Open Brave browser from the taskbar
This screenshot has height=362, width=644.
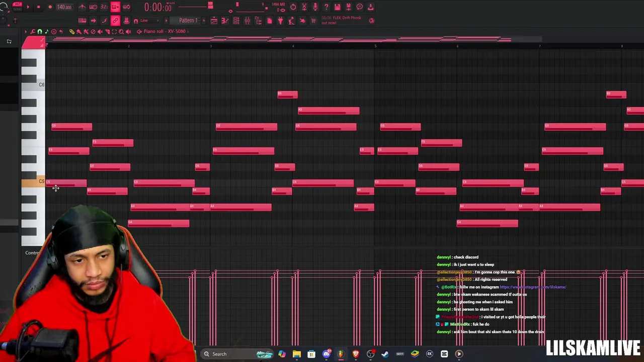[356, 353]
